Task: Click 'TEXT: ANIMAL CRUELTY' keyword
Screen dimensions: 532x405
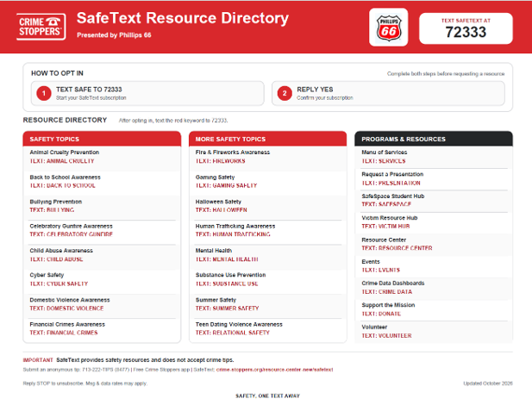Action: 62,161
